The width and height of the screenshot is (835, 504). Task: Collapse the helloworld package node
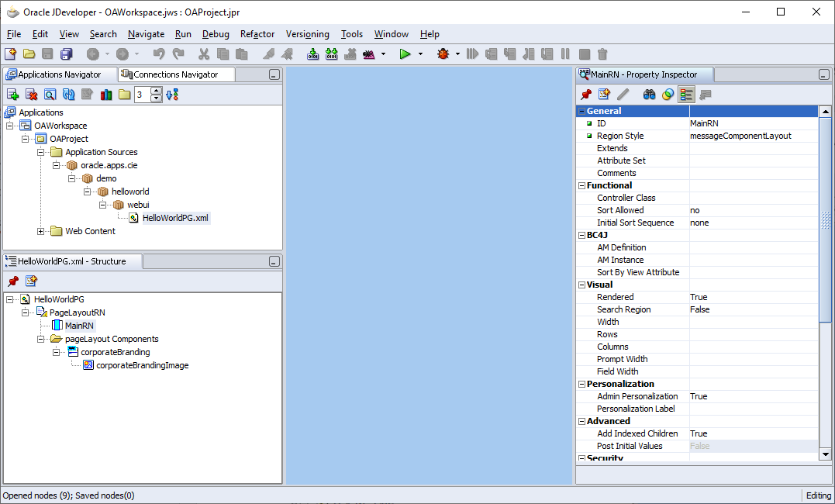(x=87, y=192)
